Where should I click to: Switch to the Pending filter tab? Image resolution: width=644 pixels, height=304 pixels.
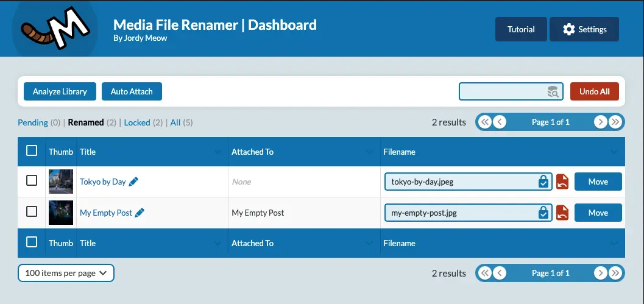tap(33, 122)
